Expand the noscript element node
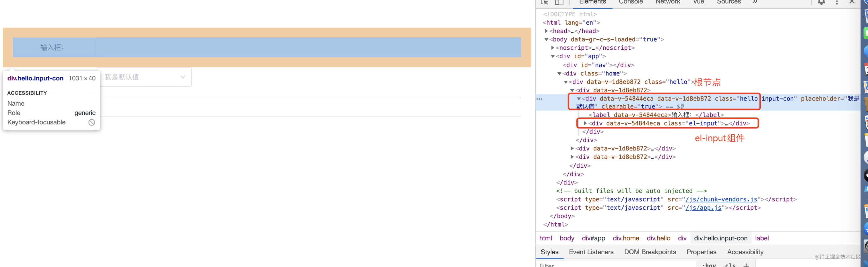868x267 pixels. (x=553, y=48)
